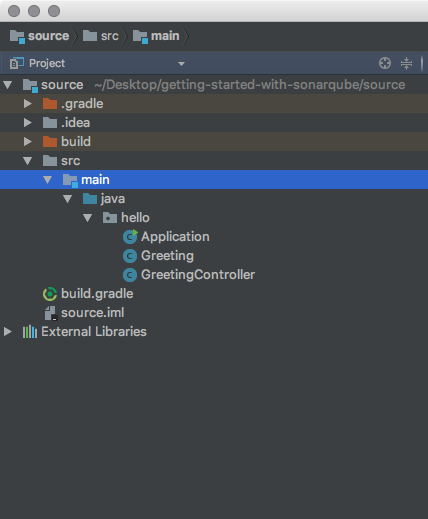Select the .gradle tree item

click(x=214, y=104)
